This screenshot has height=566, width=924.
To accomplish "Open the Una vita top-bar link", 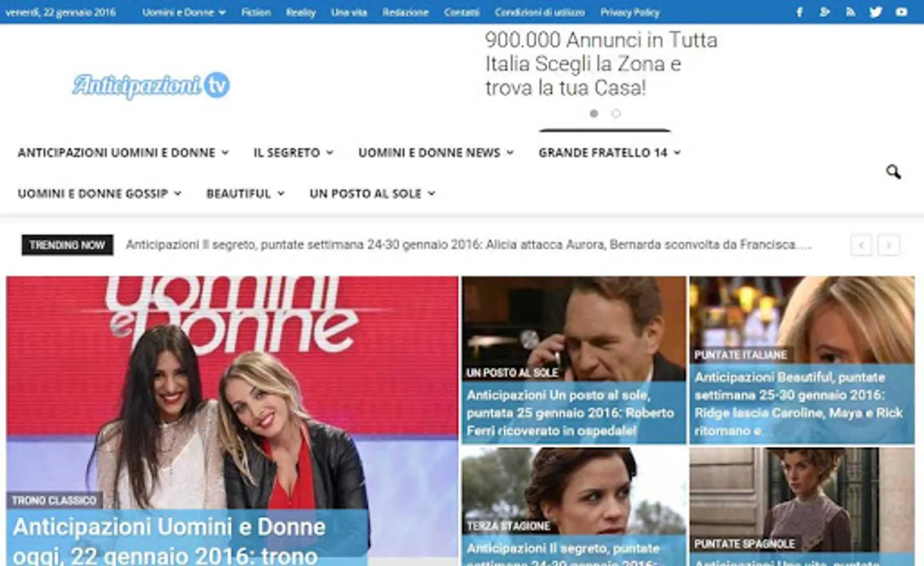I will click(x=349, y=12).
